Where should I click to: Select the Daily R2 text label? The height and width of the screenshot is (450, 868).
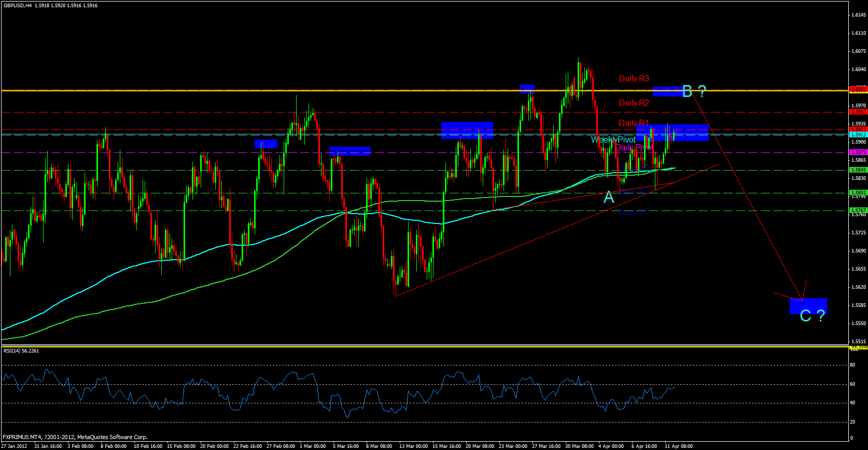click(x=634, y=103)
